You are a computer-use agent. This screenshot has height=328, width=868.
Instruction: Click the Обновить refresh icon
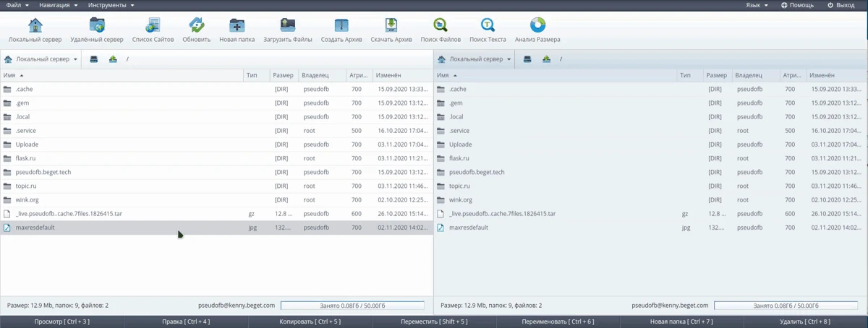[x=197, y=27]
